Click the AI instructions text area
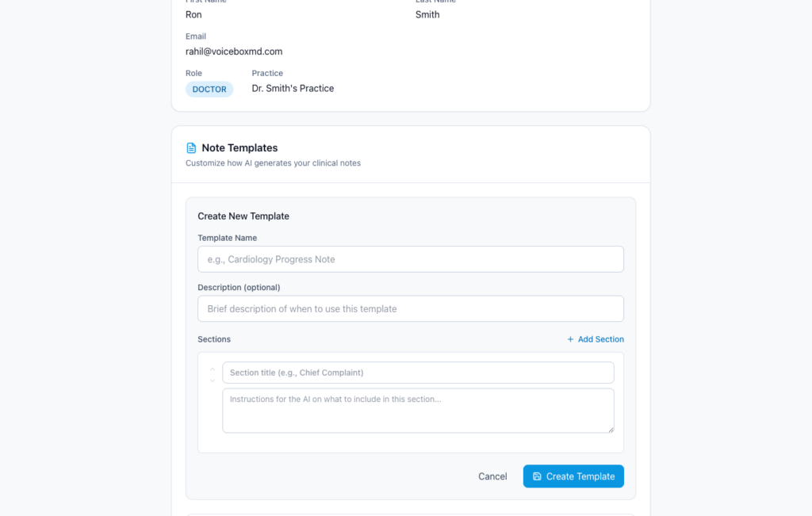 418,410
